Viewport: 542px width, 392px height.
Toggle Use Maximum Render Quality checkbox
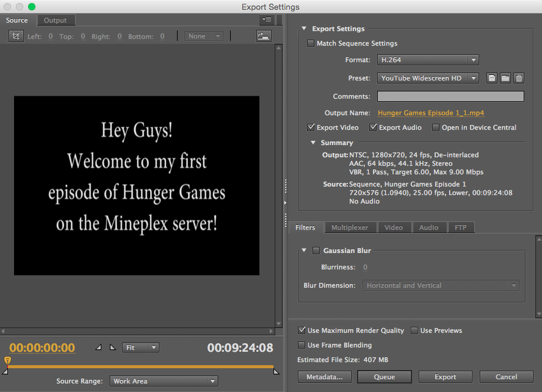coord(302,330)
